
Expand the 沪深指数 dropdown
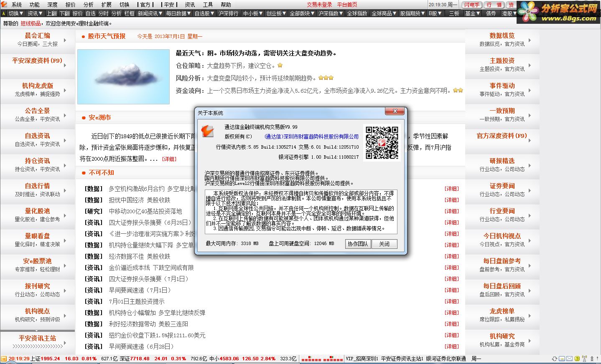tap(331, 13)
